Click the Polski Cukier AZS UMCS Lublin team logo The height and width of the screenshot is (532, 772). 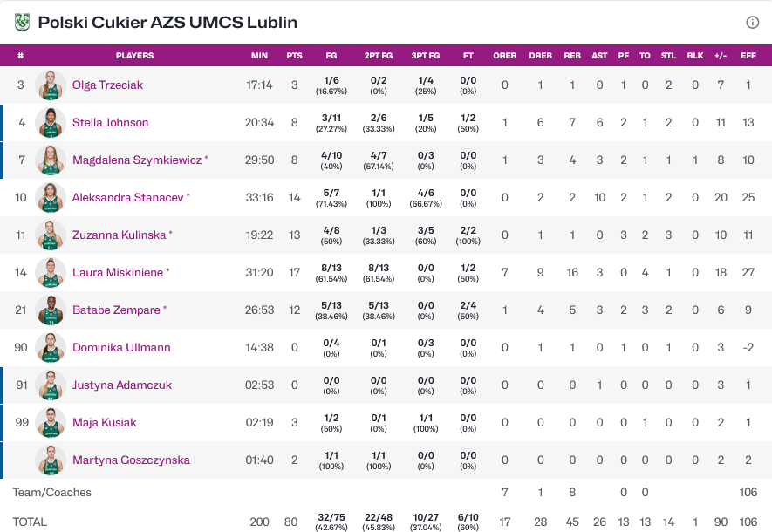pyautogui.click(x=22, y=23)
